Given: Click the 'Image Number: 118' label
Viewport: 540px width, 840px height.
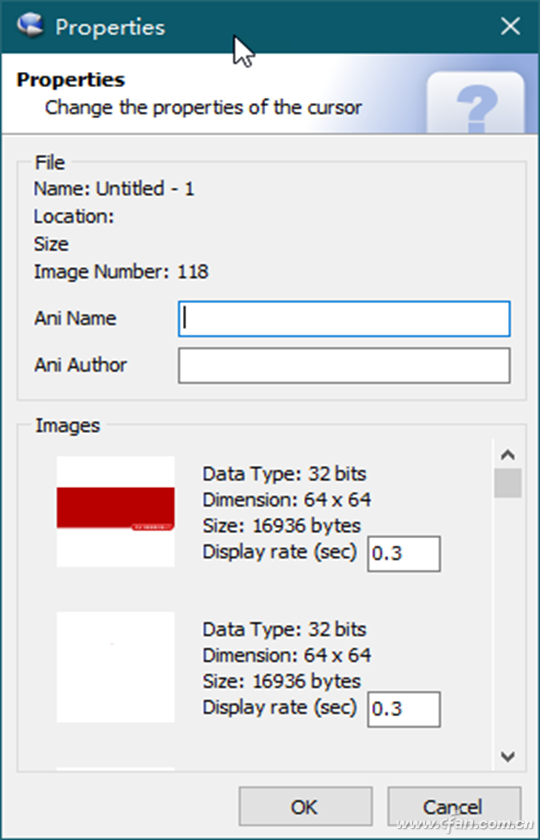Looking at the screenshot, I should (x=121, y=272).
